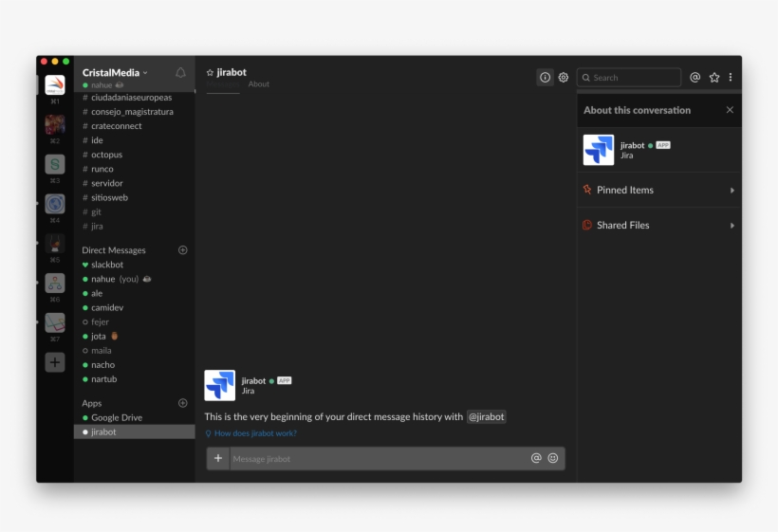Open the octopus channel
Screen dimensions: 778x532
click(x=106, y=155)
